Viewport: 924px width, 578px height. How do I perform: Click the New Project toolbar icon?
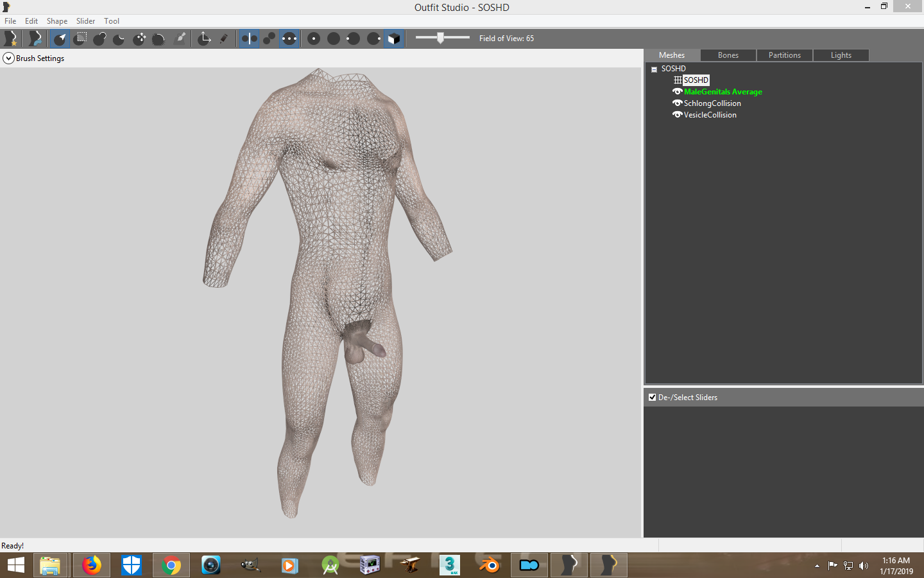(11, 39)
